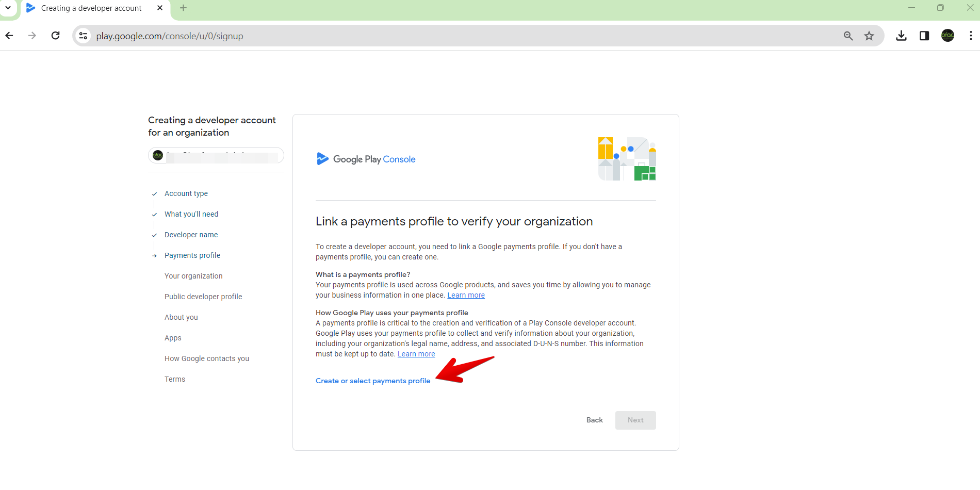Open Chrome three-dot menu
The width and height of the screenshot is (980, 490).
(x=971, y=36)
